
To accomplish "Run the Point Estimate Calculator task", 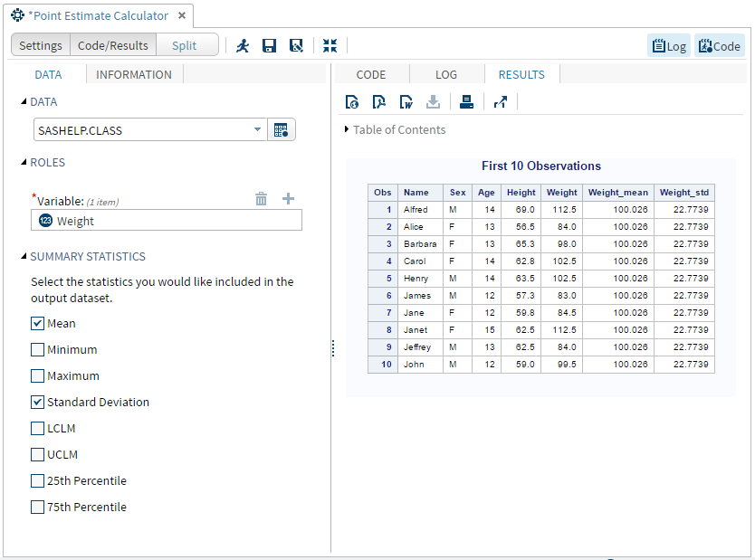I will tap(243, 46).
